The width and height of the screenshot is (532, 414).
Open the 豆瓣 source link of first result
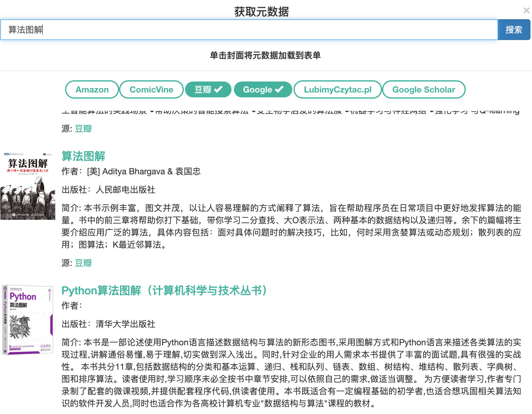[x=83, y=129]
